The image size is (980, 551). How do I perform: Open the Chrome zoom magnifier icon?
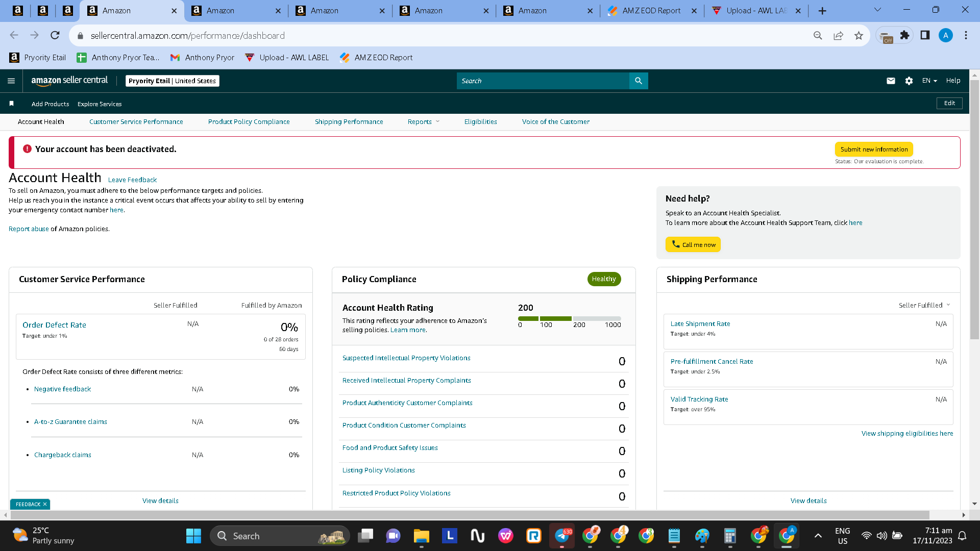(818, 35)
